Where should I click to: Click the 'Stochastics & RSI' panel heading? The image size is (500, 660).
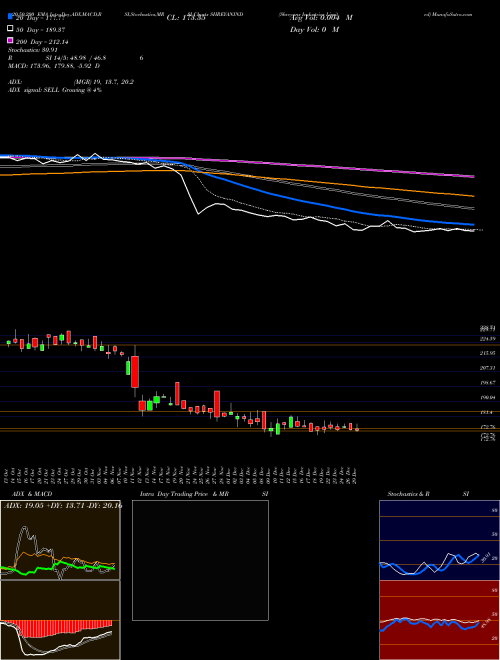click(428, 494)
